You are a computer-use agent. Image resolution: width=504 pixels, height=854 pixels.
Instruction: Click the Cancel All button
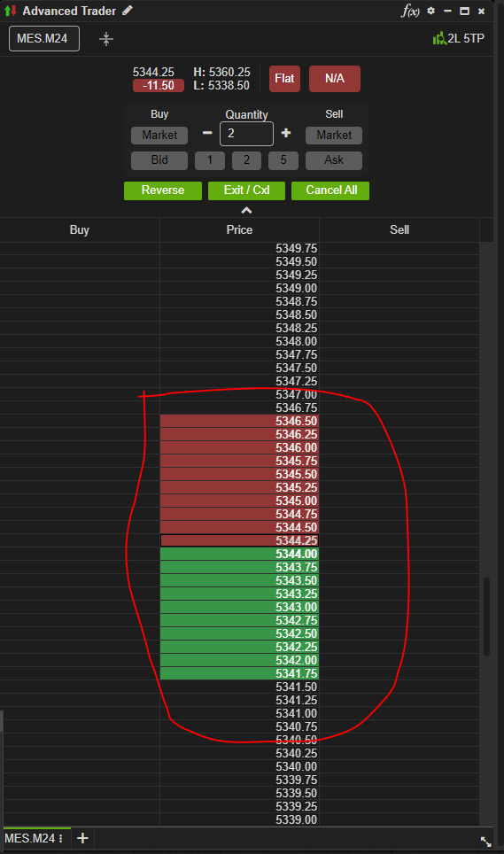330,190
